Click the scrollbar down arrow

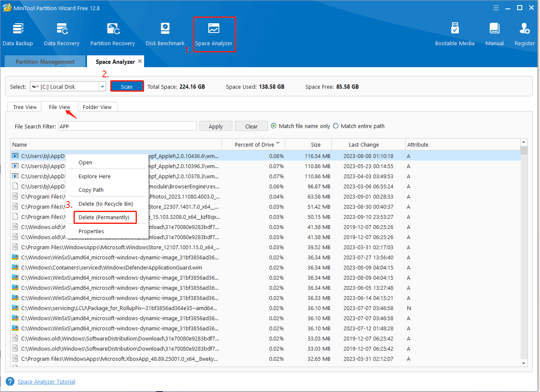[x=524, y=363]
